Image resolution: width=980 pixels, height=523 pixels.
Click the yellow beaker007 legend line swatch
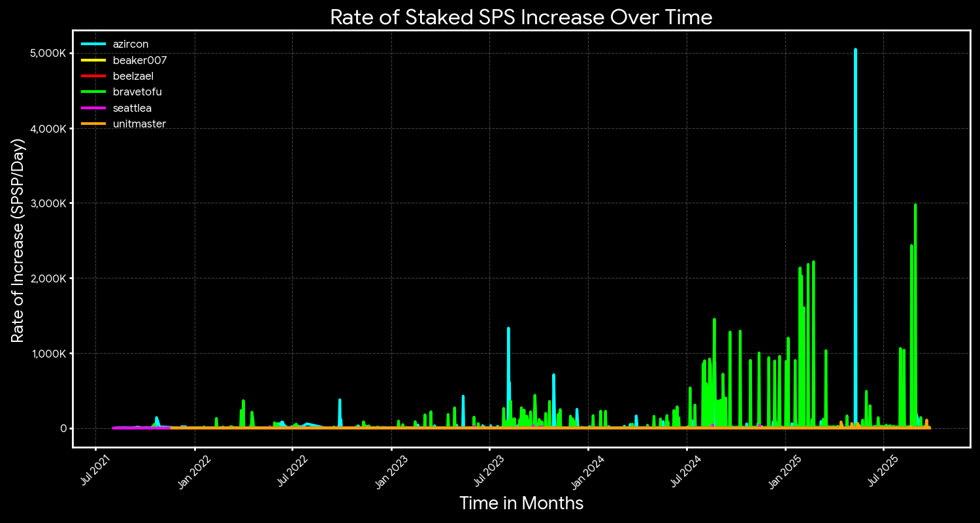pyautogui.click(x=93, y=60)
